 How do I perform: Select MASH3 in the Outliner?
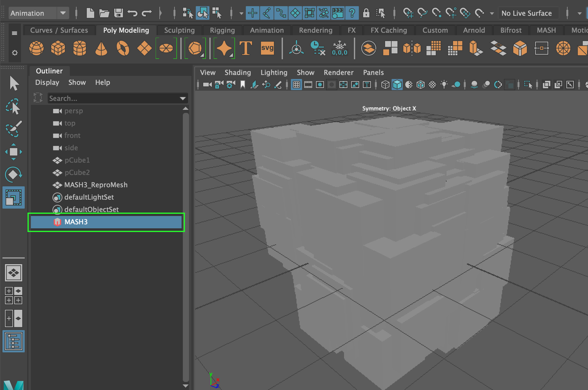pyautogui.click(x=76, y=222)
